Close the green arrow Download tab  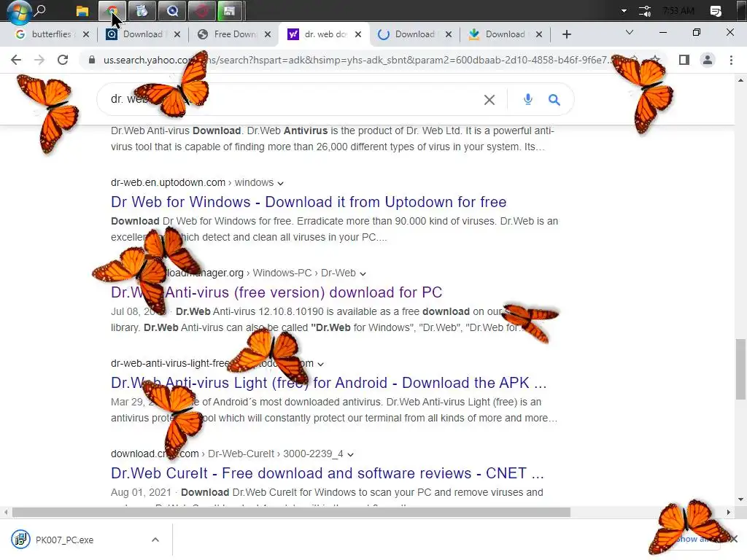point(539,34)
